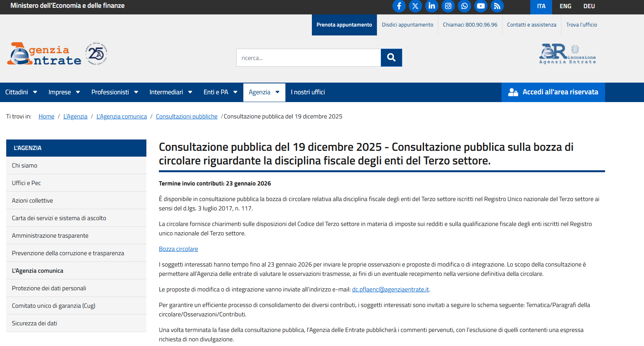This screenshot has height=346, width=644.
Task: Expand the Imprese dropdown menu
Action: (x=64, y=92)
